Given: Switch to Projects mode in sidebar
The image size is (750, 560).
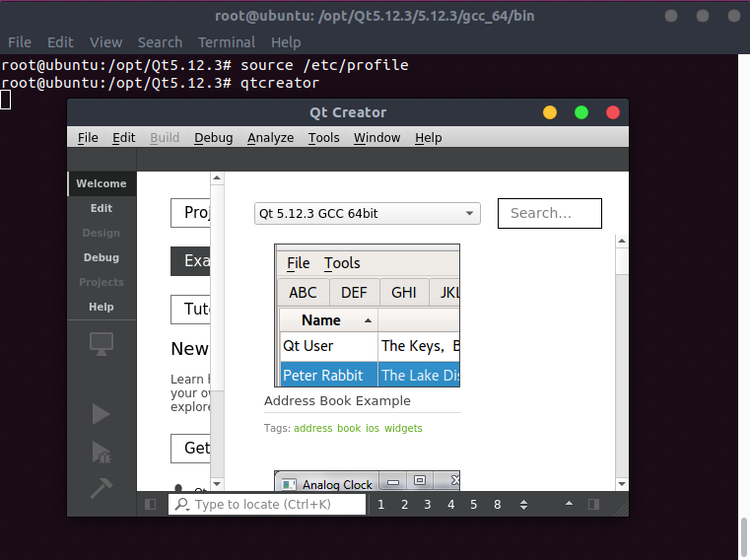Looking at the screenshot, I should tap(102, 282).
